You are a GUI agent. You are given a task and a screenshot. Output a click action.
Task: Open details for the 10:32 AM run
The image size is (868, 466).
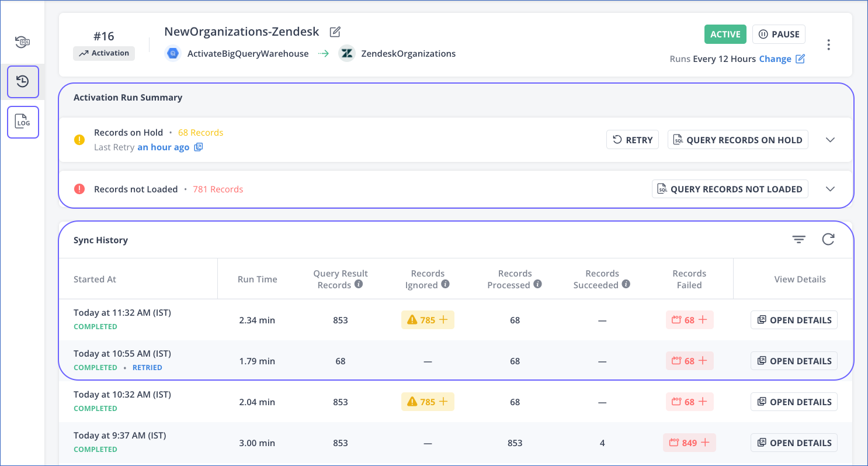tap(794, 402)
